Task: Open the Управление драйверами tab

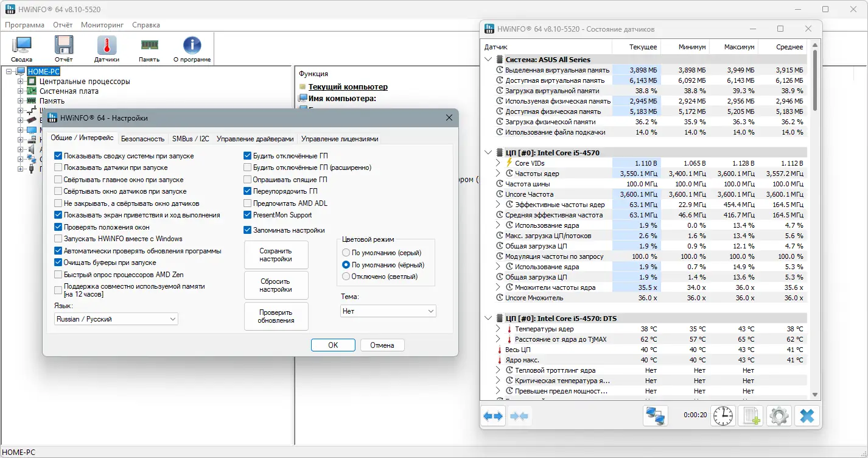Action: point(256,139)
